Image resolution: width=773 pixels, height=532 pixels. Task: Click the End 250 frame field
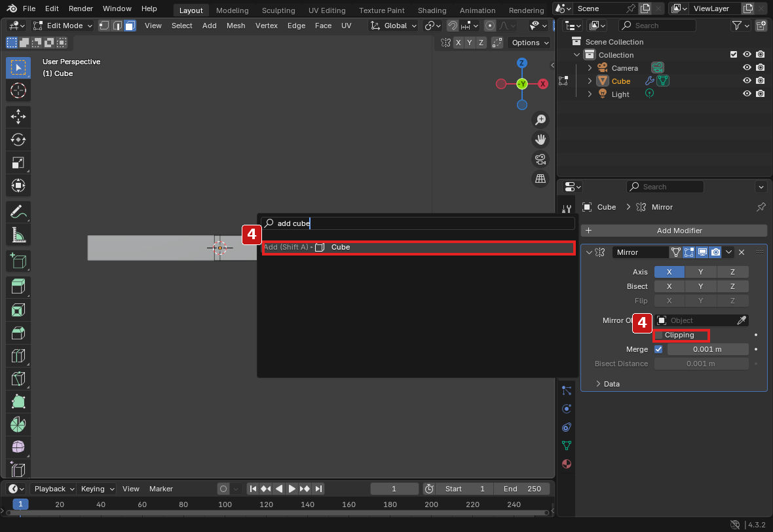coord(521,489)
